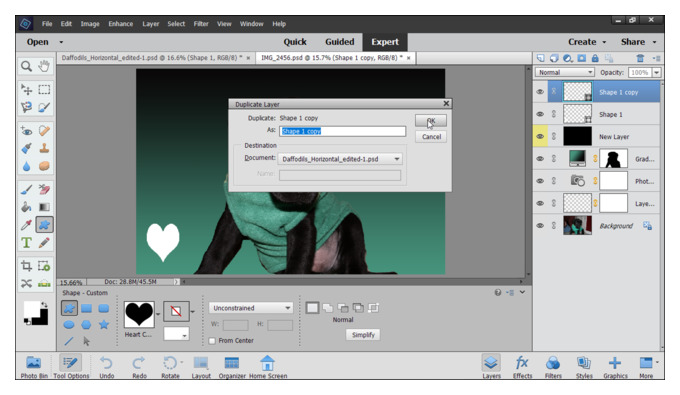This screenshot has width=680, height=395.
Task: Select the Straighten tool
Action: [44, 284]
